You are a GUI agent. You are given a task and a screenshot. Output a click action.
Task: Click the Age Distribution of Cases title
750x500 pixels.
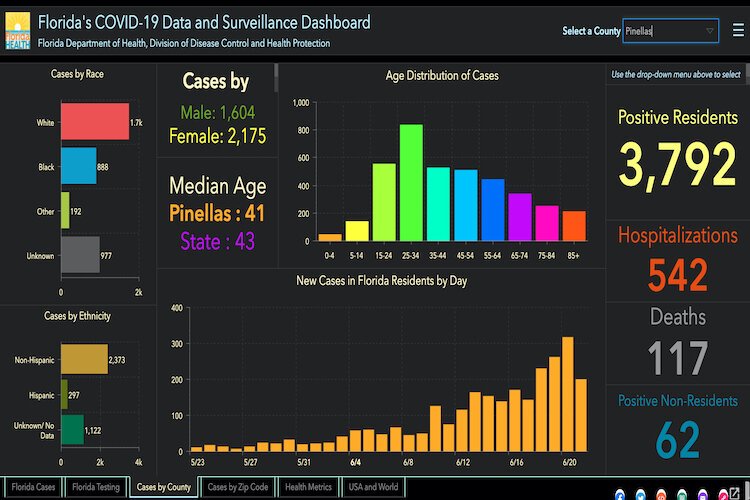coord(442,76)
